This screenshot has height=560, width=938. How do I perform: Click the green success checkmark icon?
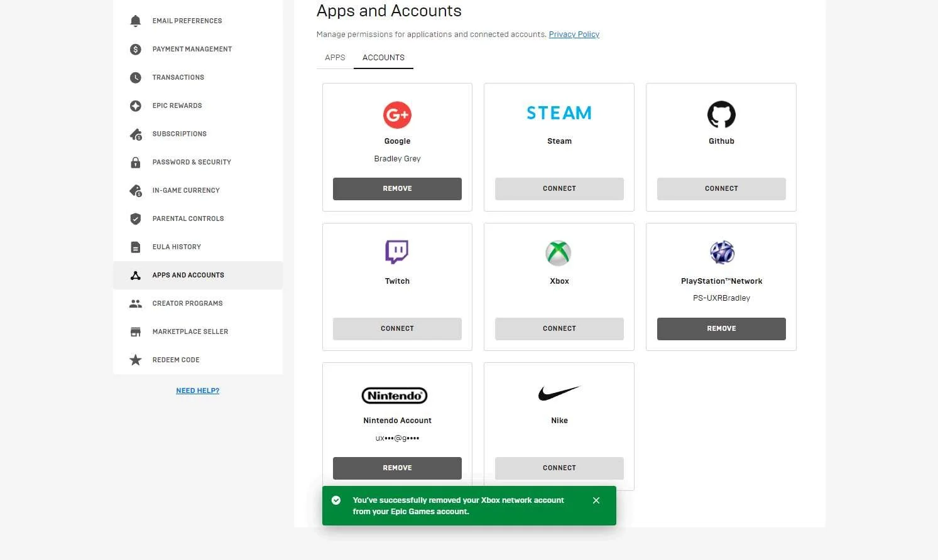pyautogui.click(x=336, y=500)
